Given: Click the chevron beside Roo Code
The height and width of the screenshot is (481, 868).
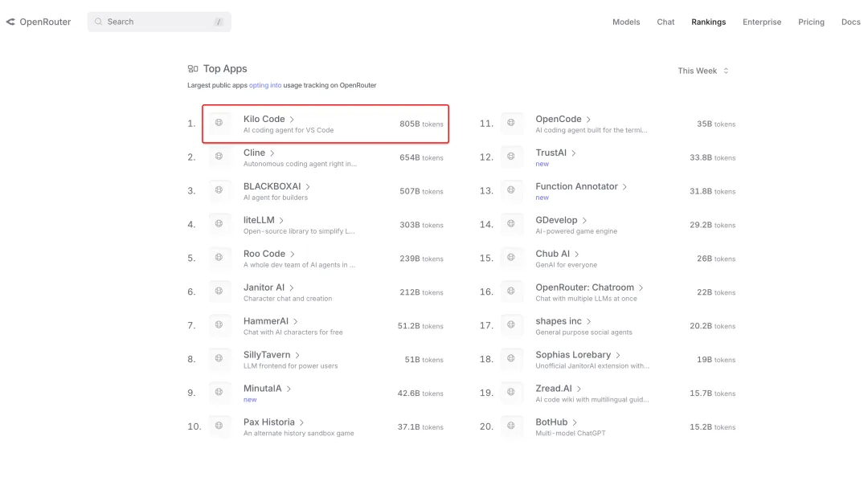Looking at the screenshot, I should [293, 255].
